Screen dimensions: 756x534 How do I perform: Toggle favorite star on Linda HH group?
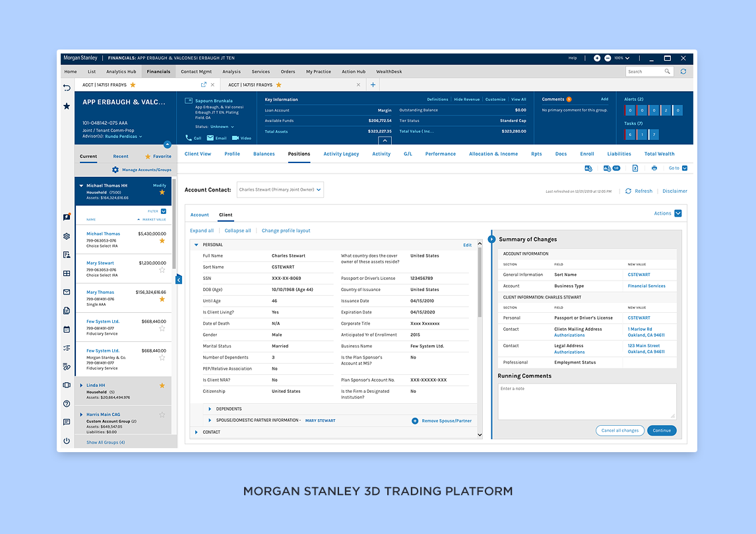162,385
